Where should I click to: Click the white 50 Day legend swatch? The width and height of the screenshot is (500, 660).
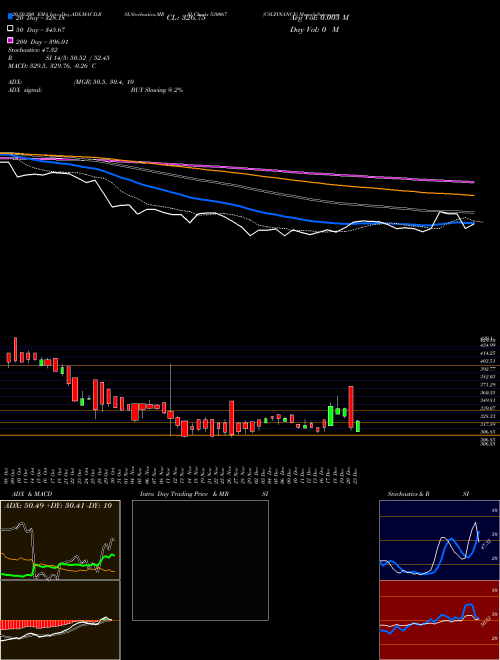[x=10, y=29]
